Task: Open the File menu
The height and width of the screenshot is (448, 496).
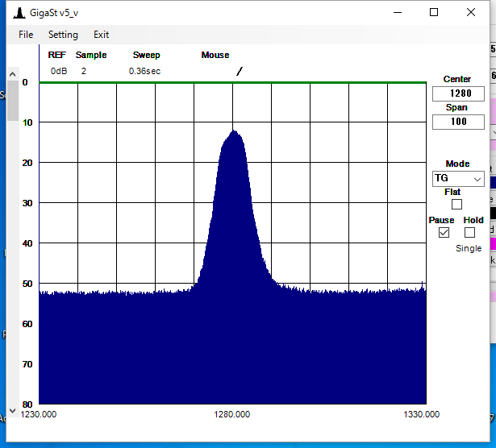Action: 26,35
